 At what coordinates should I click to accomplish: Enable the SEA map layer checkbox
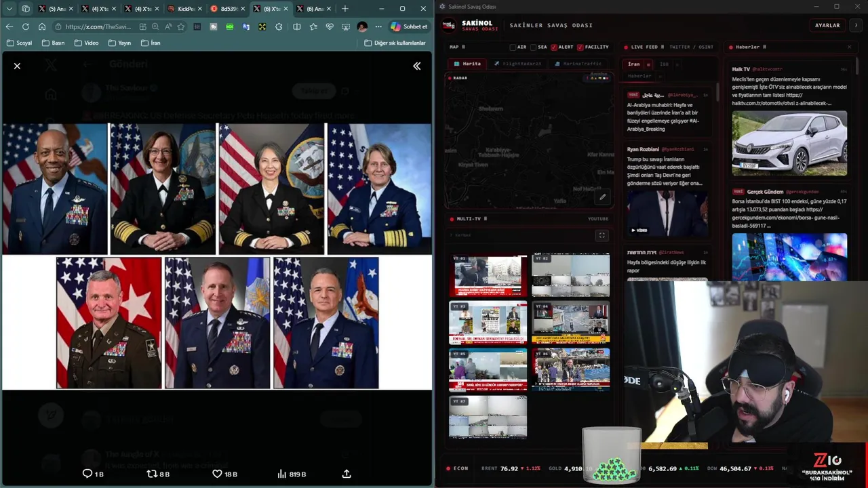(x=534, y=47)
